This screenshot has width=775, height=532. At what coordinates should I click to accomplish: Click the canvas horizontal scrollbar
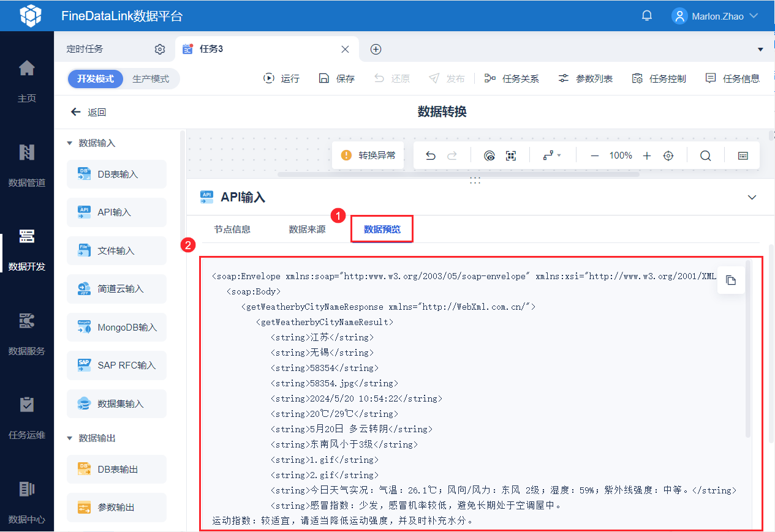[x=458, y=174]
